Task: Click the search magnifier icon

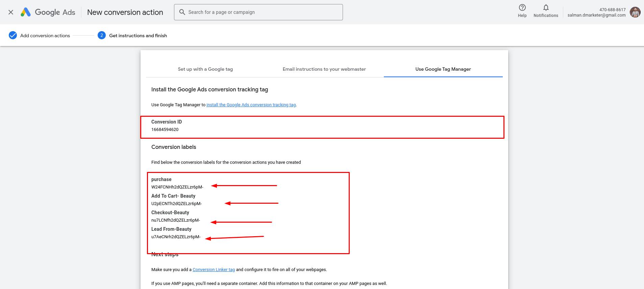Action: (182, 12)
